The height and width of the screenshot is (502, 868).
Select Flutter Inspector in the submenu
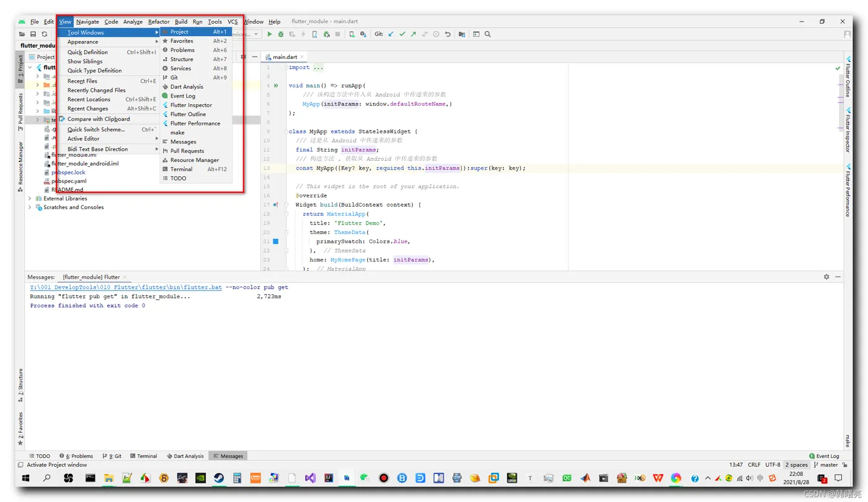point(196,105)
